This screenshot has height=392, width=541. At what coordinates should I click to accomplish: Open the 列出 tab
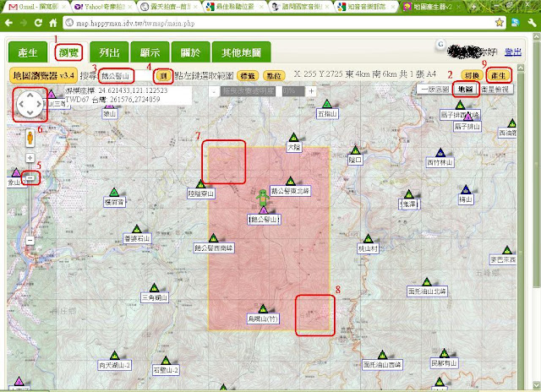[109, 52]
